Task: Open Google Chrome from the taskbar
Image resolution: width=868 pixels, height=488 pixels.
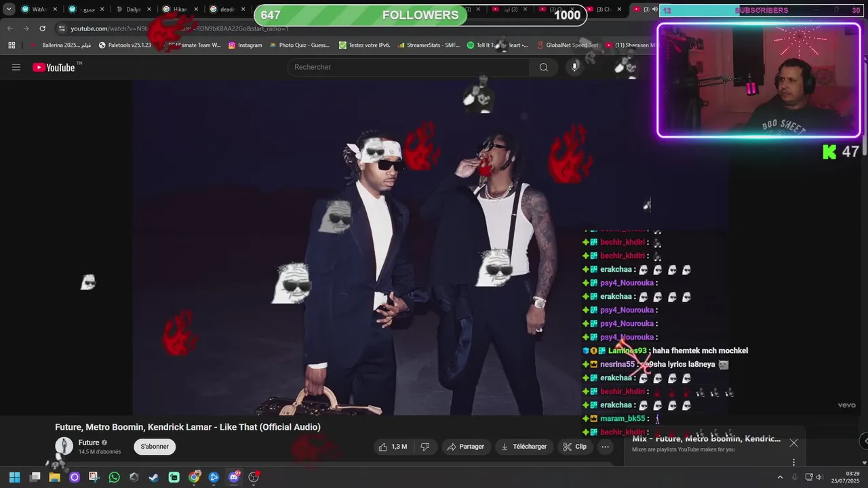Action: [x=195, y=477]
